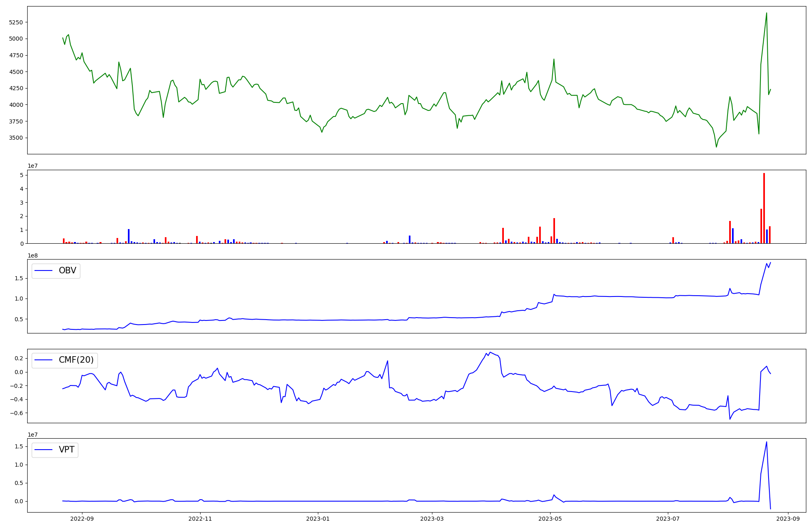This screenshot has height=528, width=812.
Task: Click the 2023-07 x-axis date label
Action: 668,518
